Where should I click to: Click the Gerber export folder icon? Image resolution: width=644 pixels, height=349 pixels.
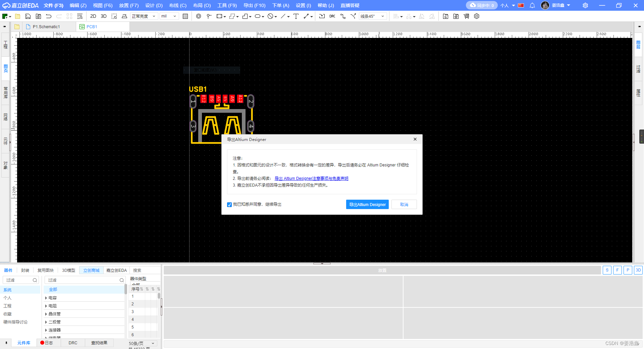pos(445,16)
